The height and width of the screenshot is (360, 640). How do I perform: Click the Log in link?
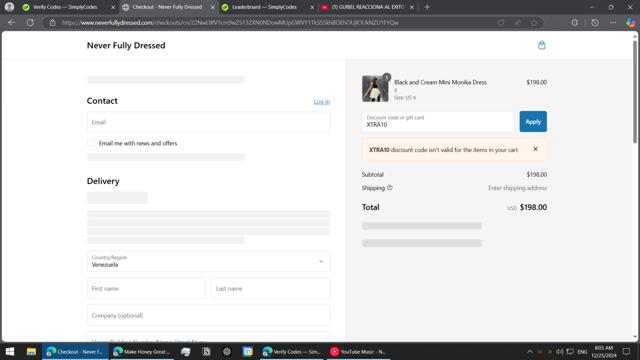(x=322, y=102)
